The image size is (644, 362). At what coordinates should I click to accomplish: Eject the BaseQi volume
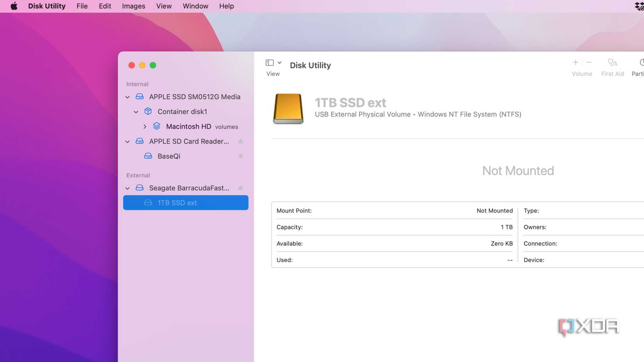[241, 156]
